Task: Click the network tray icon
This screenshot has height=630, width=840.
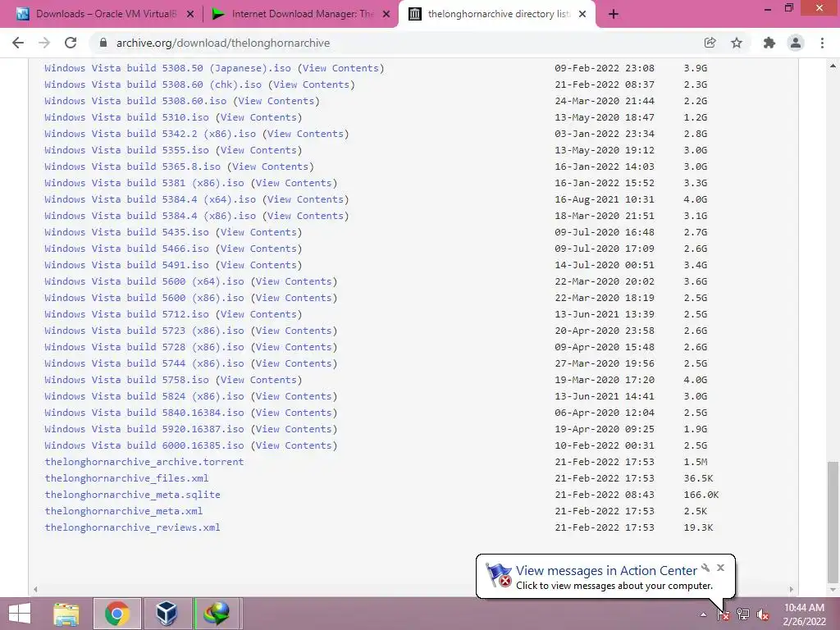Action: coord(743,614)
